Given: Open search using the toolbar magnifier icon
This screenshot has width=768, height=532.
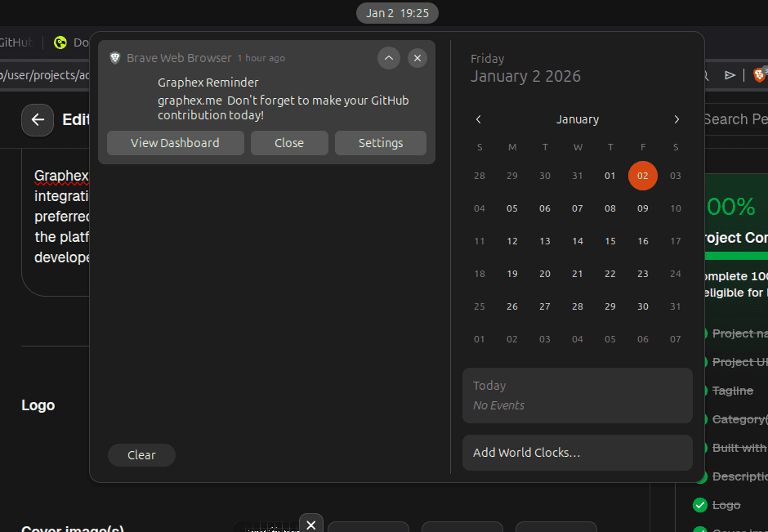Looking at the screenshot, I should click(703, 74).
